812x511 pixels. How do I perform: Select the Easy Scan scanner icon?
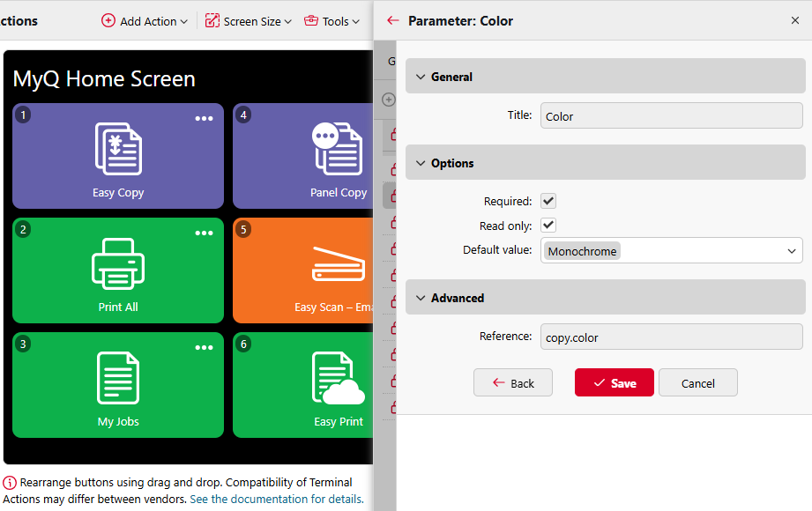click(x=339, y=264)
